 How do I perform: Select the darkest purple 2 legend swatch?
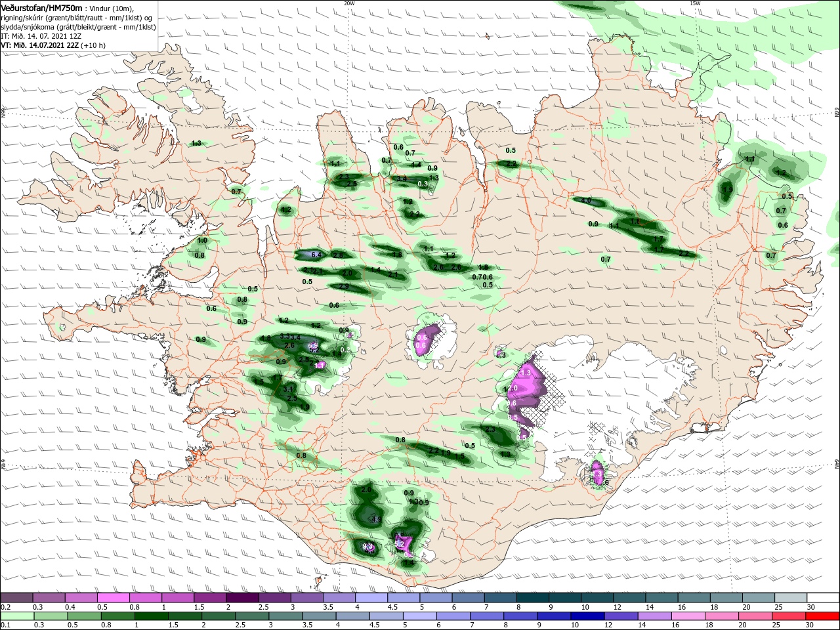click(x=242, y=598)
